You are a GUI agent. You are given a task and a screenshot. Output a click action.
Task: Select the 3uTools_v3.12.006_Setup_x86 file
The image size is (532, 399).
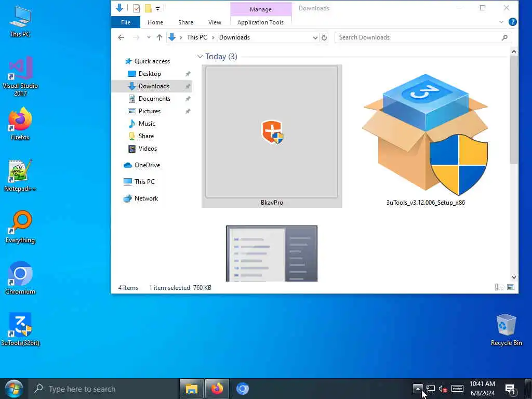pos(425,136)
